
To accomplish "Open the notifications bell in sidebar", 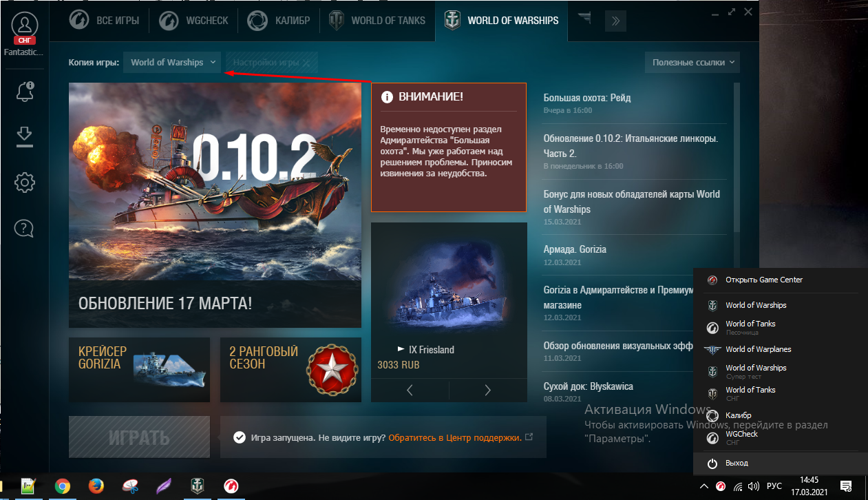I will pos(25,92).
